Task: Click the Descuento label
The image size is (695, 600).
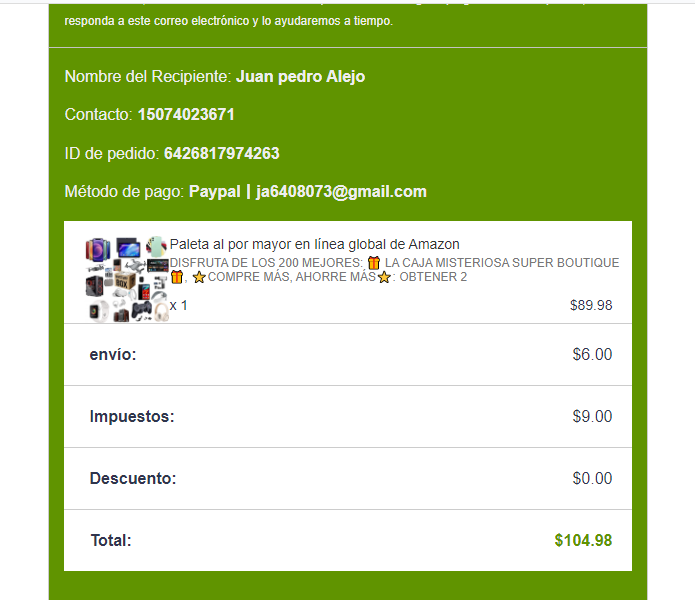Action: tap(133, 479)
